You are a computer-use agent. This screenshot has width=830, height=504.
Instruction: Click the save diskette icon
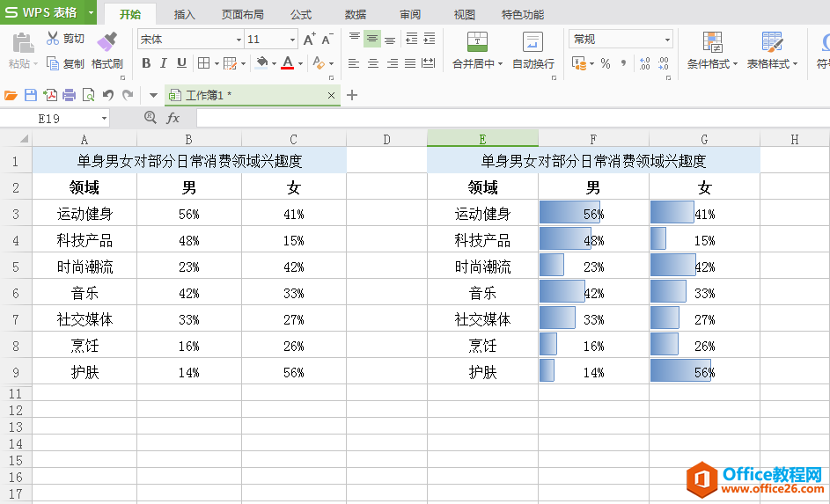31,95
